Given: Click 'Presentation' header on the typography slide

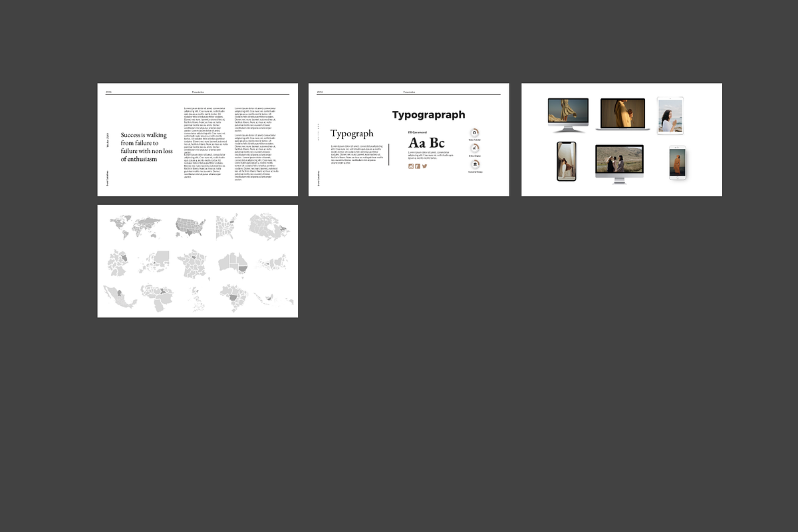Looking at the screenshot, I should (x=409, y=92).
